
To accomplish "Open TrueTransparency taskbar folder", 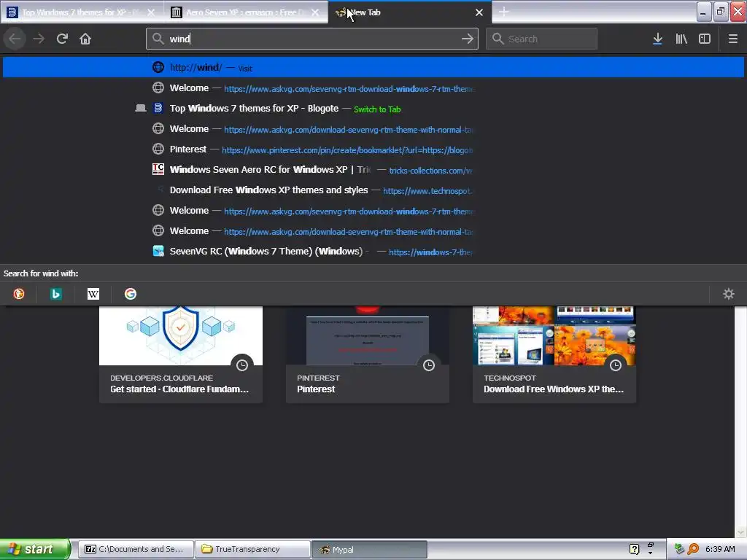I will tap(252, 549).
